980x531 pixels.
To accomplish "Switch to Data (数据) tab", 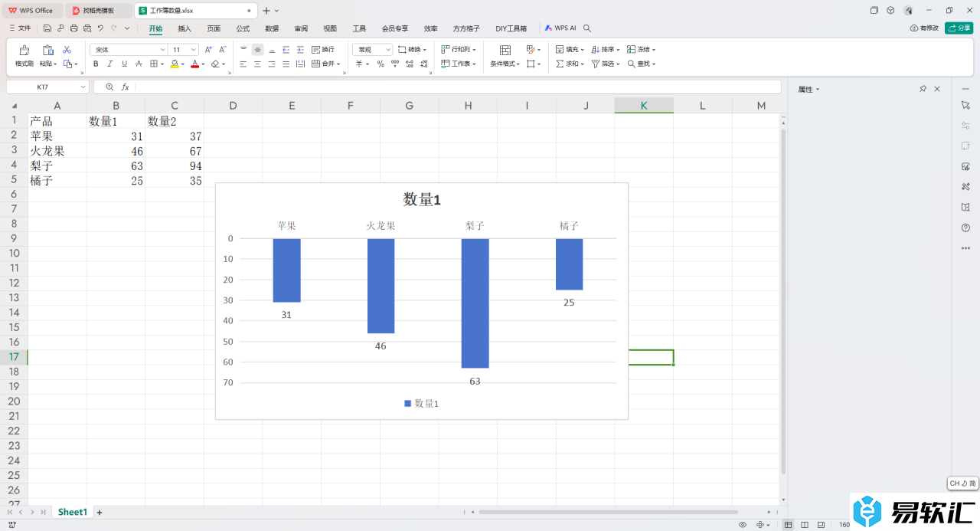I will click(272, 28).
